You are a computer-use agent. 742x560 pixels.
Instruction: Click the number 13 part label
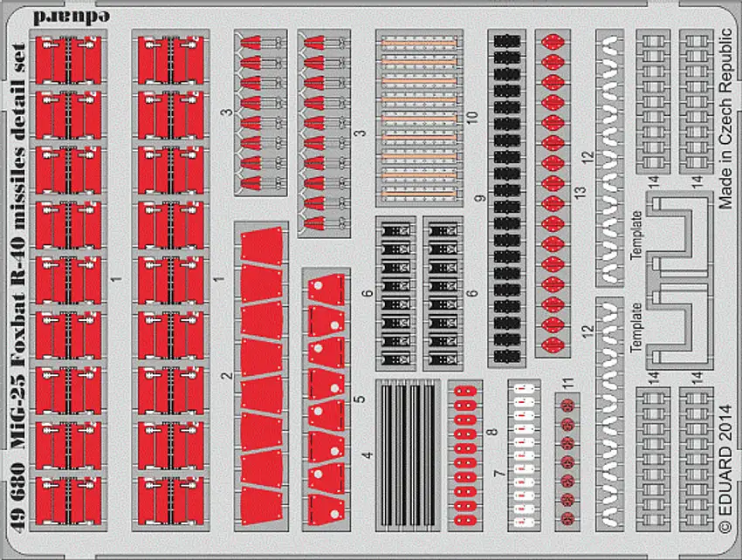(x=577, y=192)
